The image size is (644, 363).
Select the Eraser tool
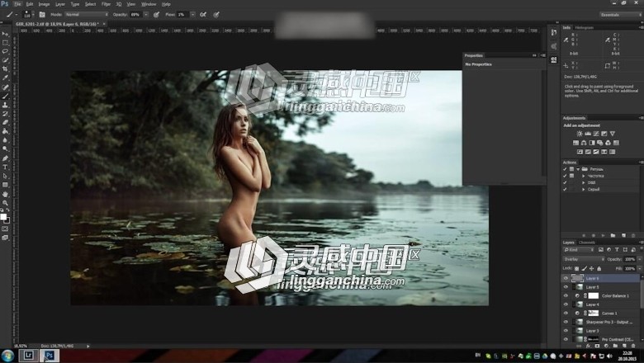pyautogui.click(x=5, y=123)
